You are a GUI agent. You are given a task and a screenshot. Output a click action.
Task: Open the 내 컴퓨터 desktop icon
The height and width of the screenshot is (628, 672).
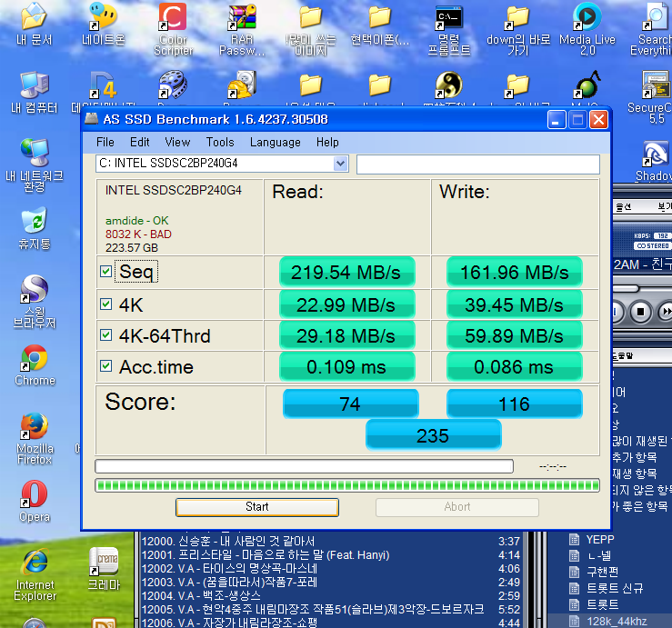coord(34,93)
